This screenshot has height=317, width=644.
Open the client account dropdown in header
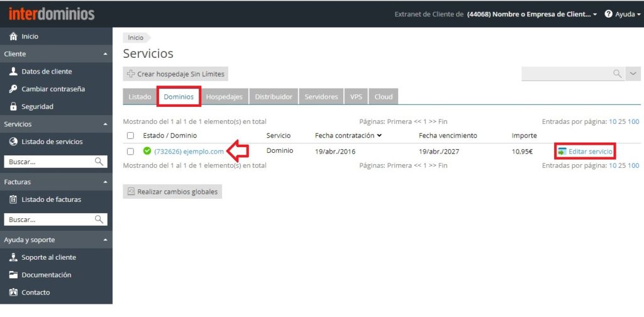coord(532,14)
